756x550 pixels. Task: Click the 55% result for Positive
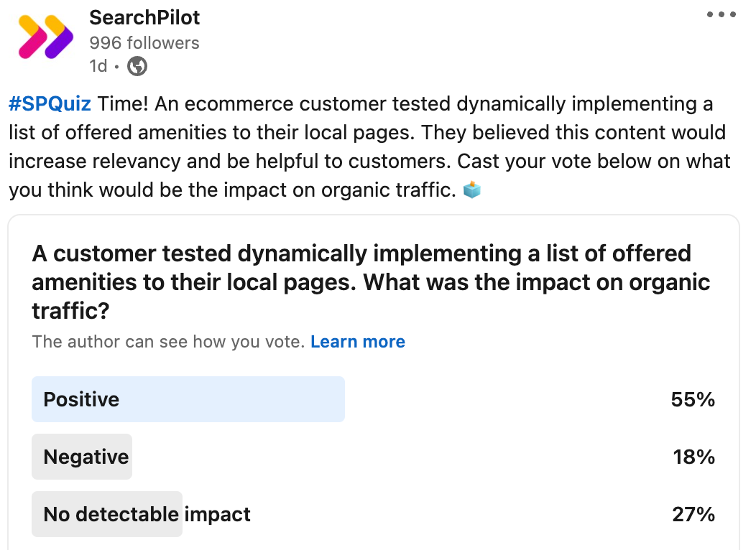point(693,399)
